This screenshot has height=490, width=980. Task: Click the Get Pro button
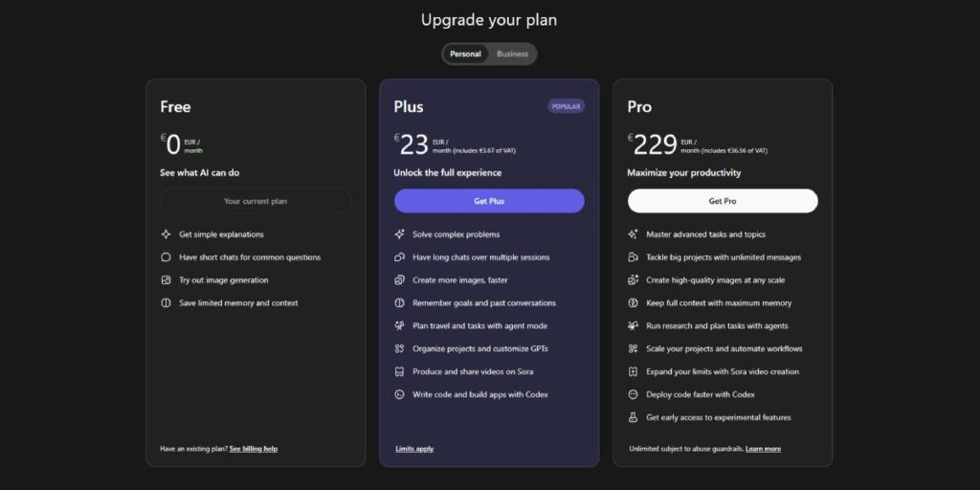pos(723,201)
